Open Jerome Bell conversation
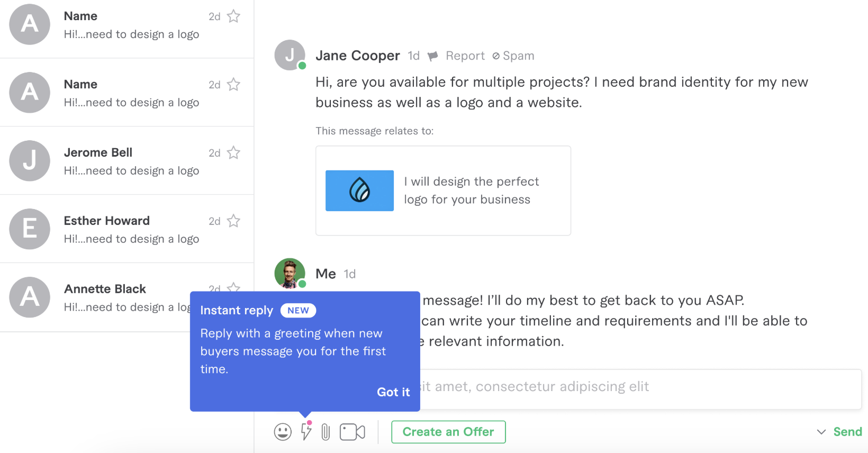Viewport: 868px width, 453px height. 127,161
